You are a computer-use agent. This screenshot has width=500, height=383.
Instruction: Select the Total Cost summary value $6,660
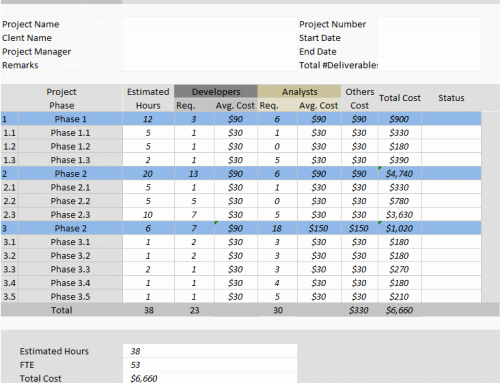pos(210,378)
